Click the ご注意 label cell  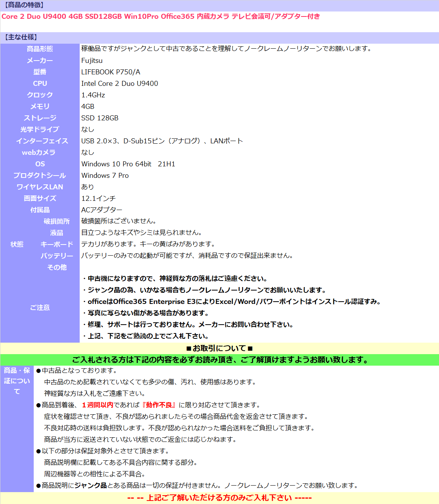[x=40, y=308]
